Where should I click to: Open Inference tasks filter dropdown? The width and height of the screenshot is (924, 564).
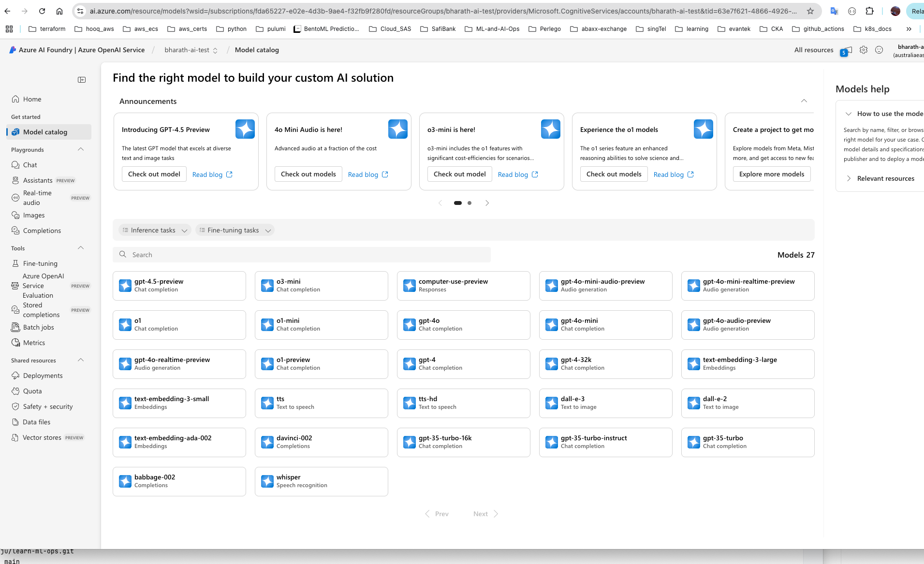154,231
